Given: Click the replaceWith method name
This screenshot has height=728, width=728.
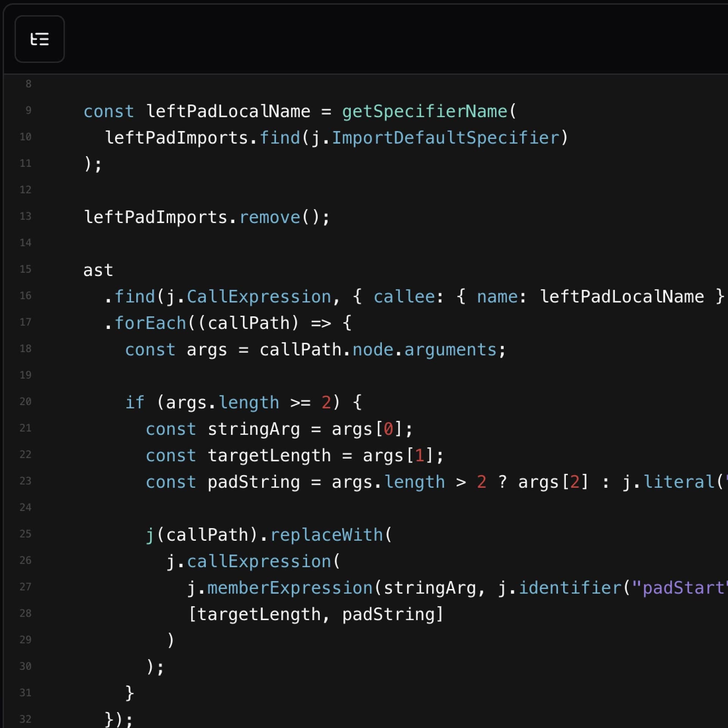Looking at the screenshot, I should click(x=327, y=535).
